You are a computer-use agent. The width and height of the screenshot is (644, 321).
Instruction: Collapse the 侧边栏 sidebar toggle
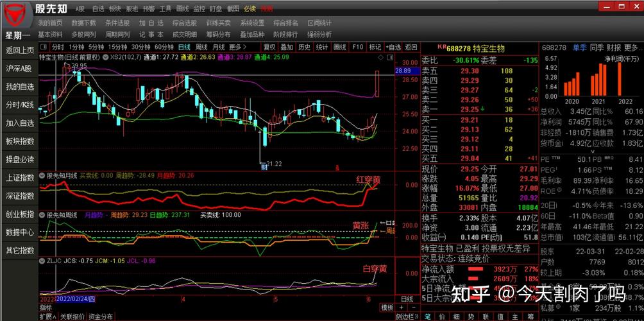(407, 317)
